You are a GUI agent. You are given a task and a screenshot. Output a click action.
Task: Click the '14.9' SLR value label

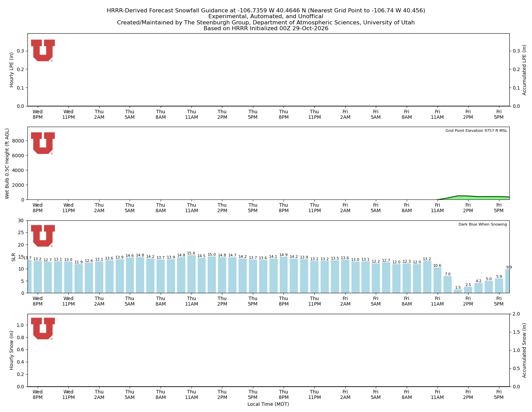[284, 255]
